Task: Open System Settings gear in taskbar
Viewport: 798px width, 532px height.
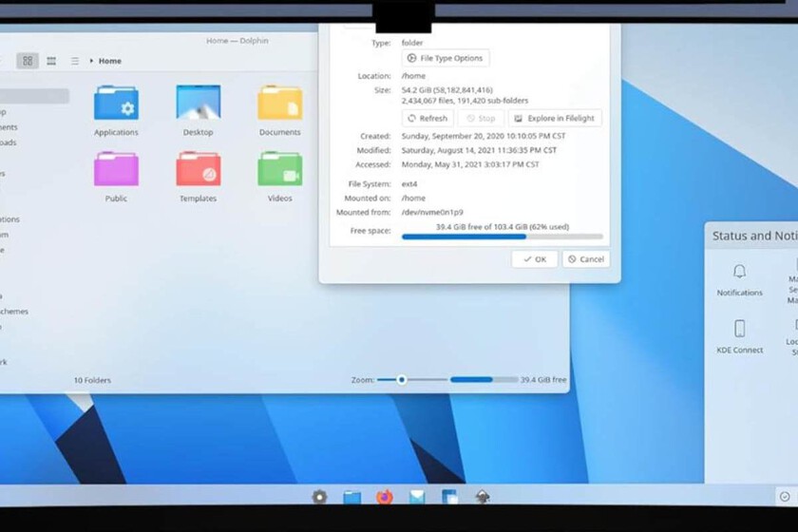Action: click(x=320, y=497)
